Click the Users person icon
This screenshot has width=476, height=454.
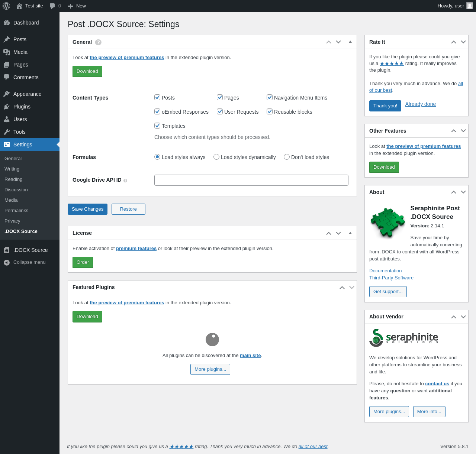tap(7, 119)
